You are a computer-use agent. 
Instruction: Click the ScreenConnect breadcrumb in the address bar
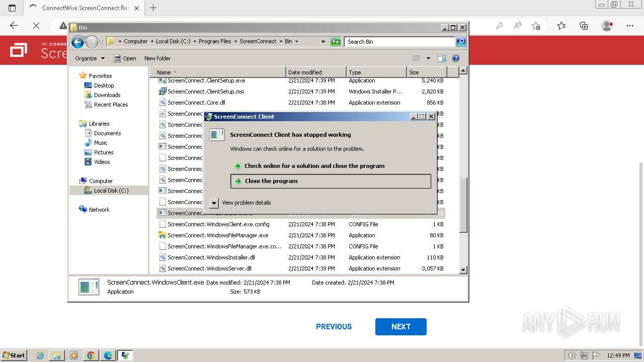click(x=258, y=42)
